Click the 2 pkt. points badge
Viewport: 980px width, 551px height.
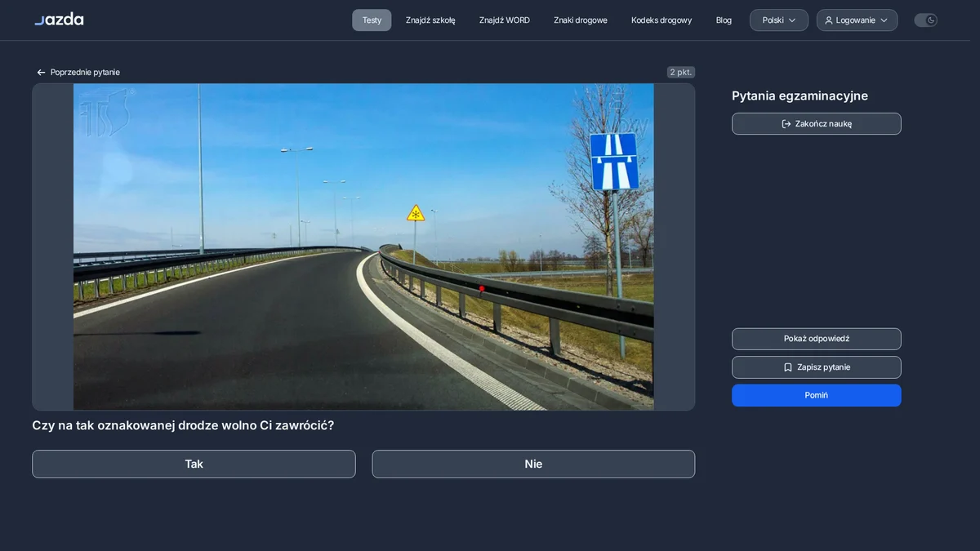tap(681, 73)
